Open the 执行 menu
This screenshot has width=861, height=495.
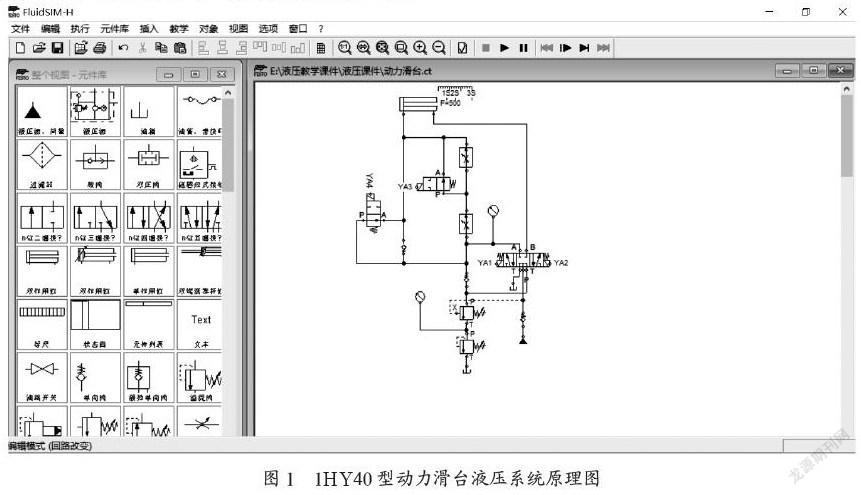(x=80, y=29)
